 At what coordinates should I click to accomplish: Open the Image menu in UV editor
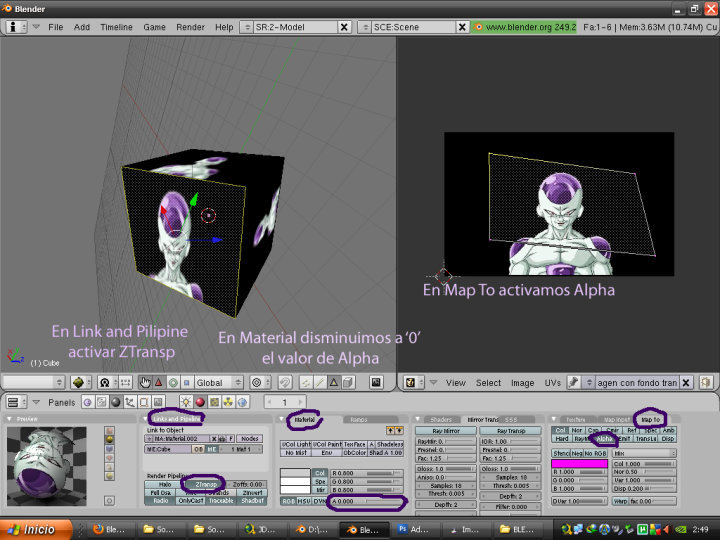(x=522, y=382)
